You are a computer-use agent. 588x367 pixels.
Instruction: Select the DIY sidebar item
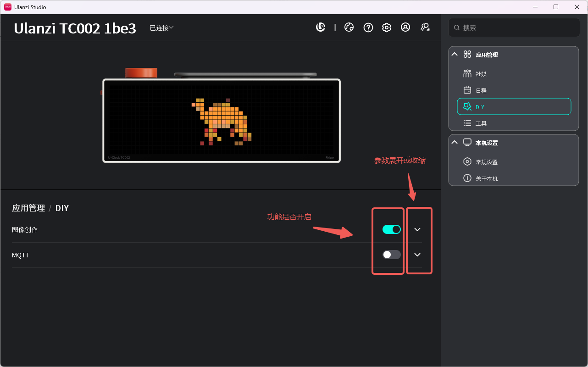click(x=514, y=106)
